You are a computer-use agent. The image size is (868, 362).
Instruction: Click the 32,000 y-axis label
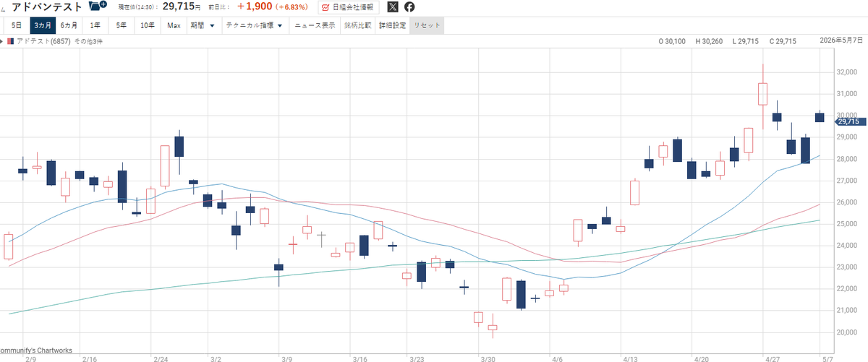846,72
